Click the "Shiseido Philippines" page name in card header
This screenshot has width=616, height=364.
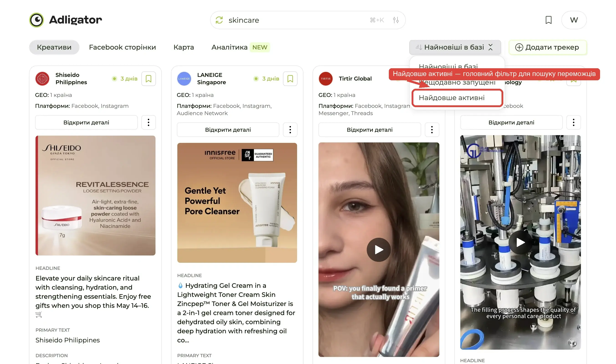click(x=71, y=78)
